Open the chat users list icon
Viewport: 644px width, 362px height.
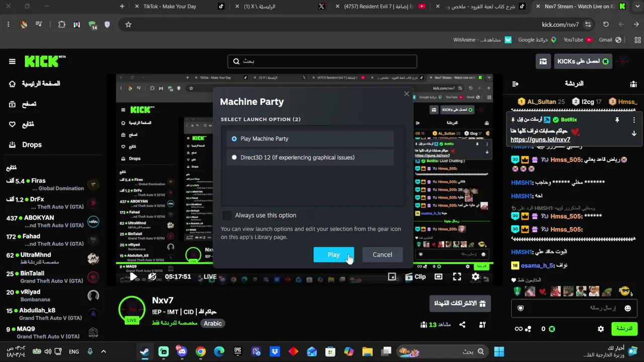point(633,84)
